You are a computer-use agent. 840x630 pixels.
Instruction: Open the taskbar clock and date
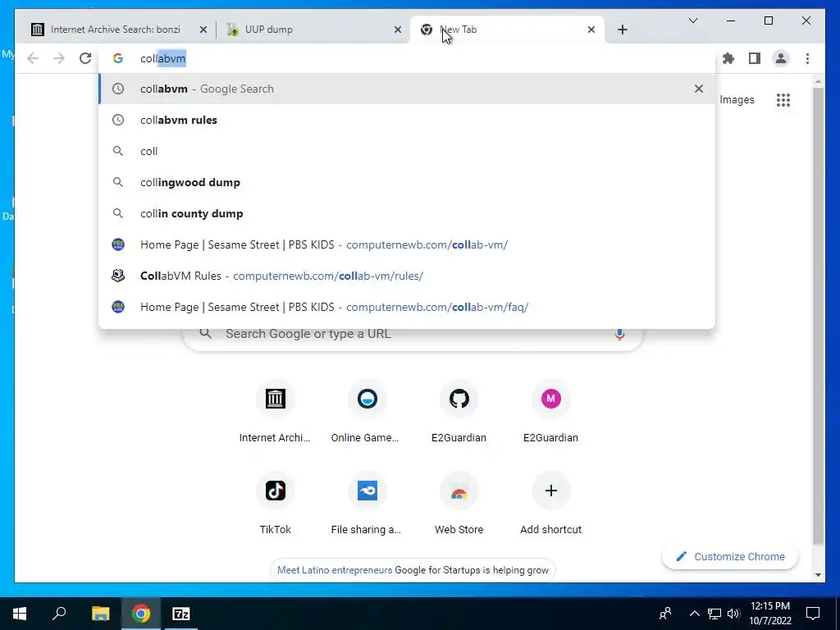click(x=769, y=614)
